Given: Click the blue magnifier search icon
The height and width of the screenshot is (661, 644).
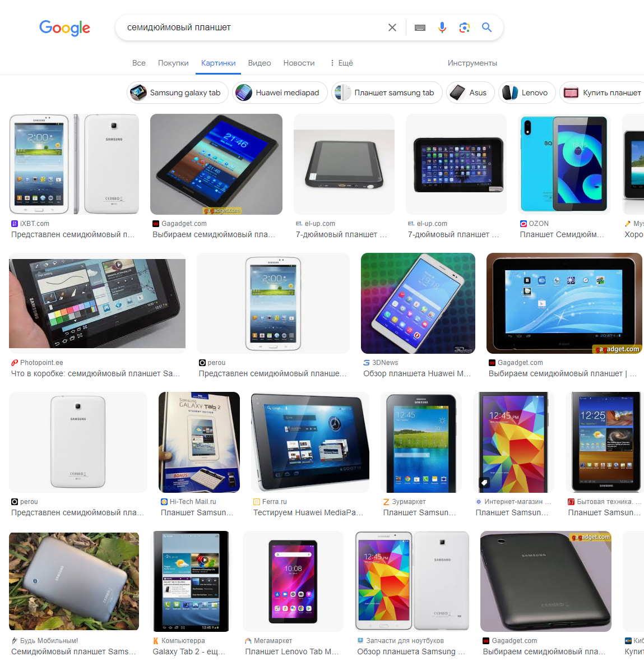Looking at the screenshot, I should [x=487, y=27].
